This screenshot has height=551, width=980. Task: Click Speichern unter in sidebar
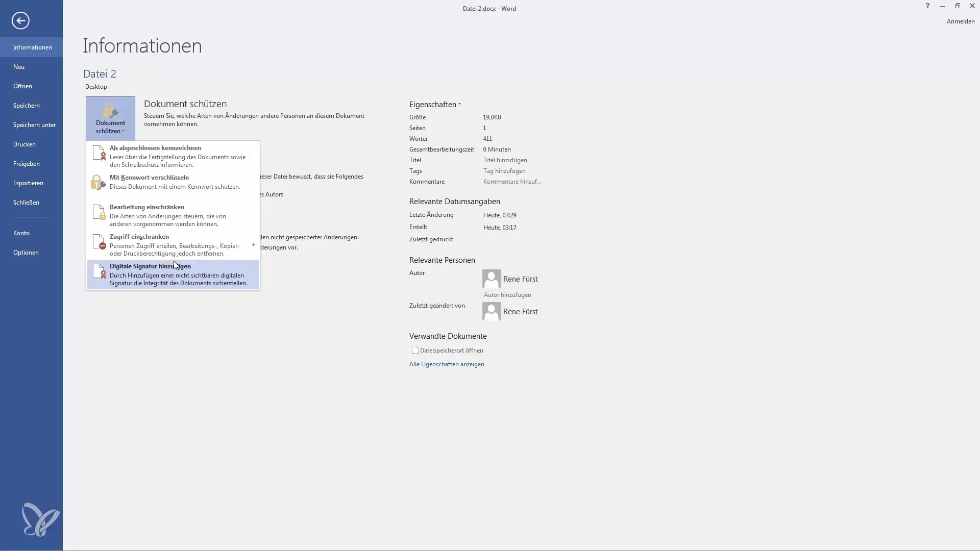[x=35, y=124]
